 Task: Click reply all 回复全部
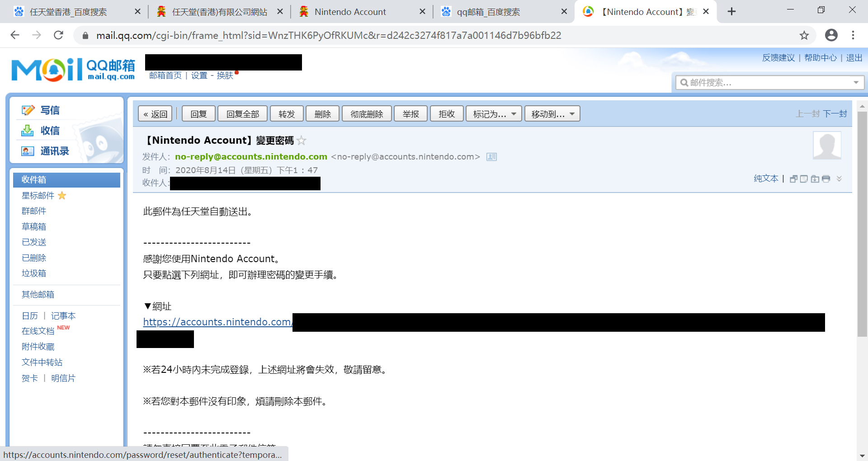click(x=243, y=114)
